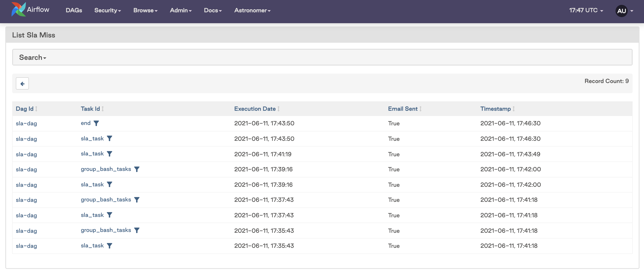Open the Admin menu
Image resolution: width=644 pixels, height=271 pixels.
coord(181,10)
